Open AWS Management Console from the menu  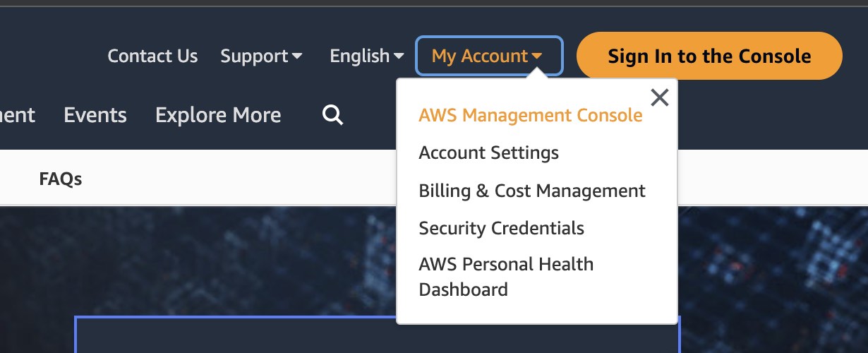click(x=530, y=115)
